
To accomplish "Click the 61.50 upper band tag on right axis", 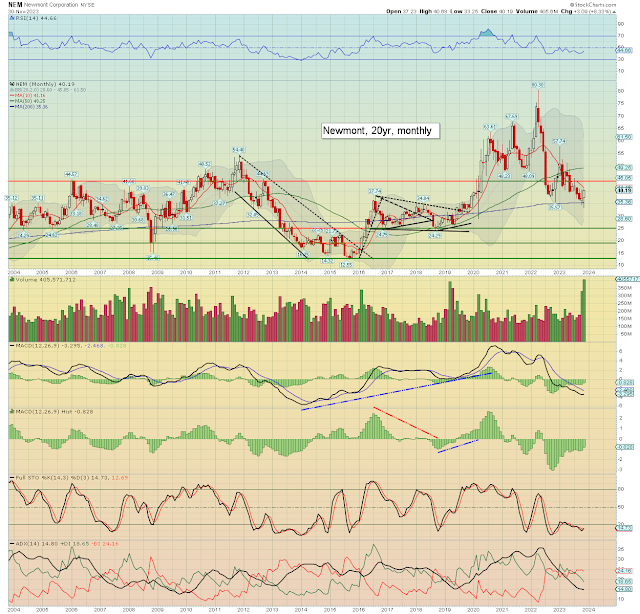I will point(625,137).
